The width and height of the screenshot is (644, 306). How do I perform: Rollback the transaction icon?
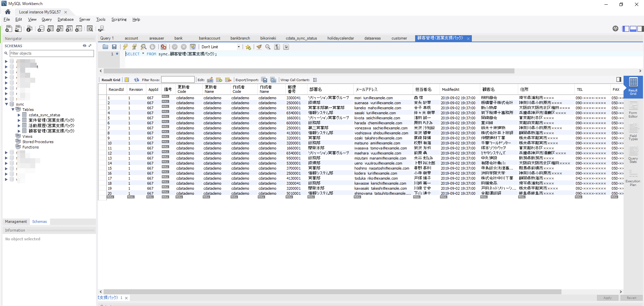(x=184, y=47)
